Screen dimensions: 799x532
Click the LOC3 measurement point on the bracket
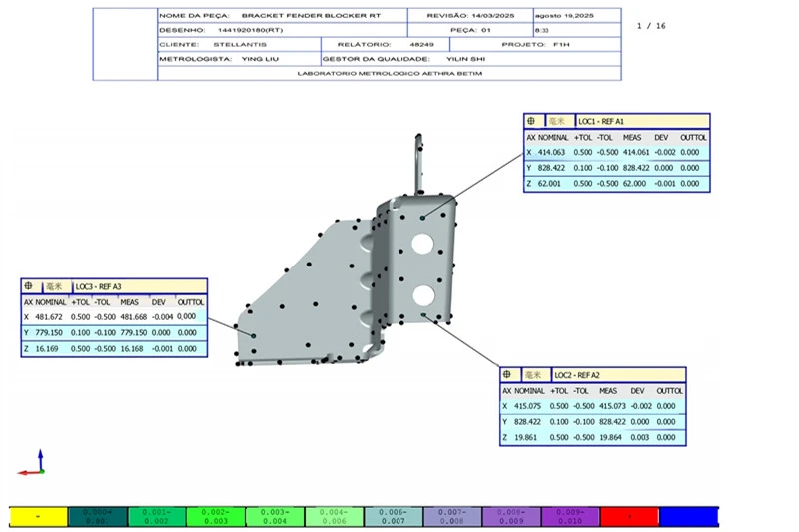(x=254, y=336)
